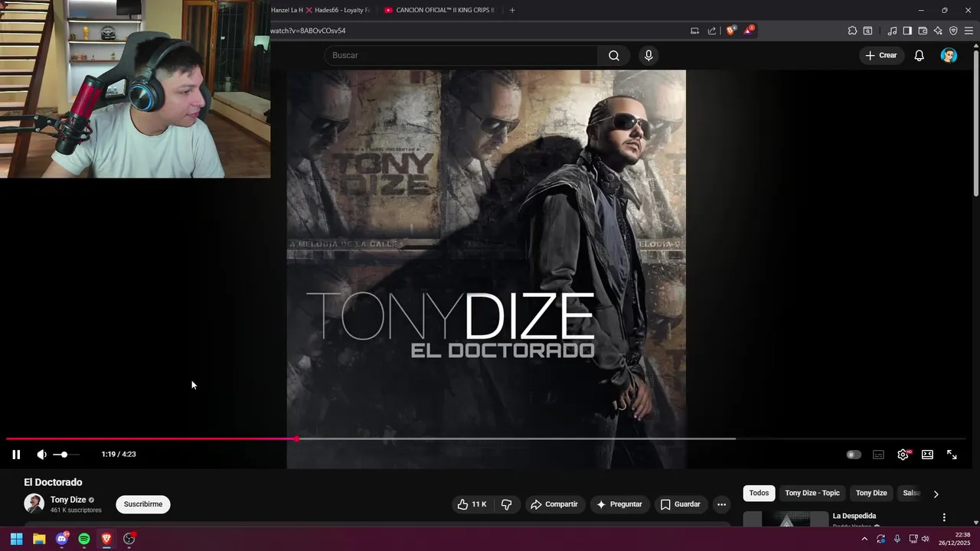The width and height of the screenshot is (980, 551).
Task: Switch to theater mode view
Action: pyautogui.click(x=927, y=455)
